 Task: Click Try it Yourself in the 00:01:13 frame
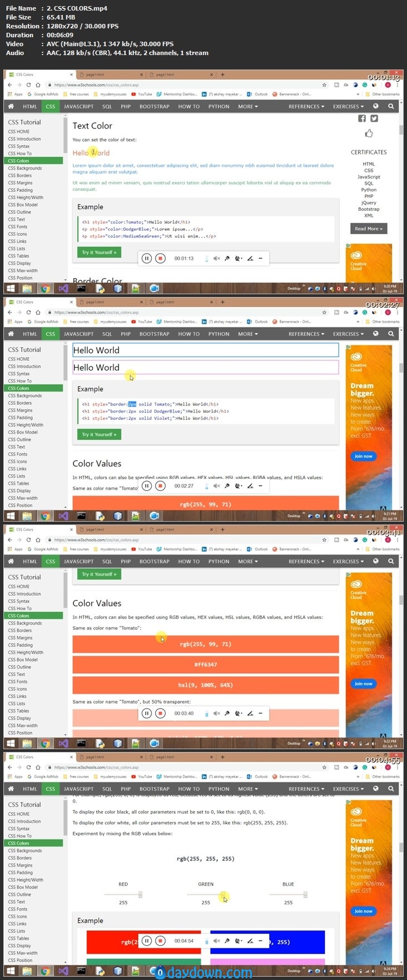click(99, 252)
